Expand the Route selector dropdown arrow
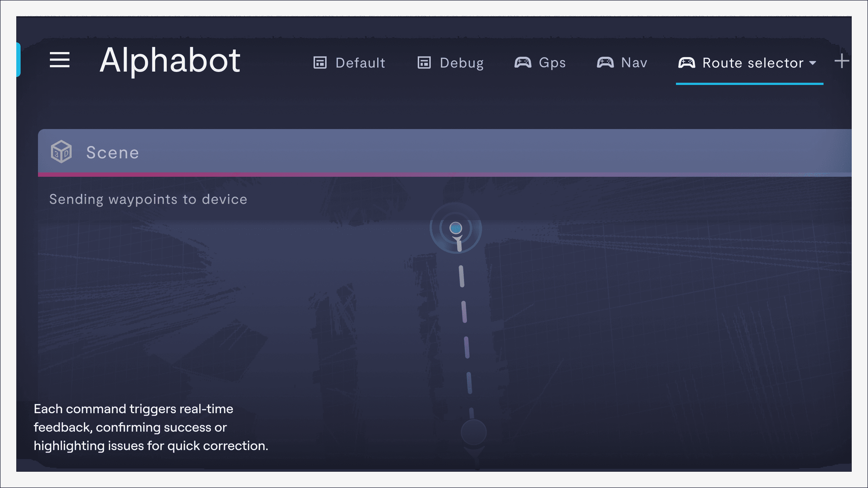868x488 pixels. pos(813,63)
